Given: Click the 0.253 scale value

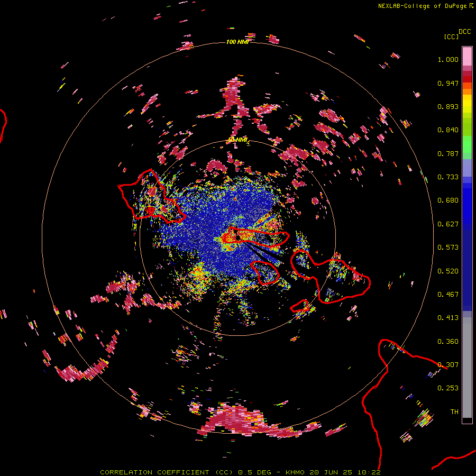Looking at the screenshot, I should [448, 388].
